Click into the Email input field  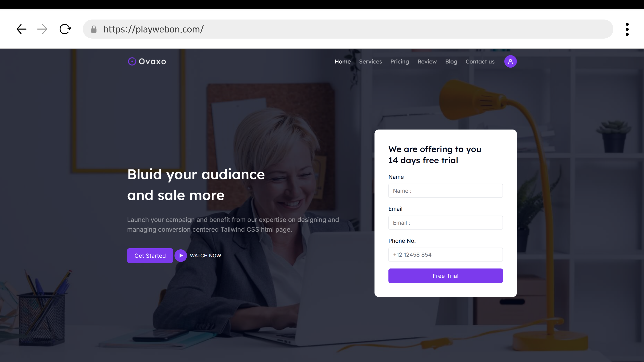(x=445, y=223)
